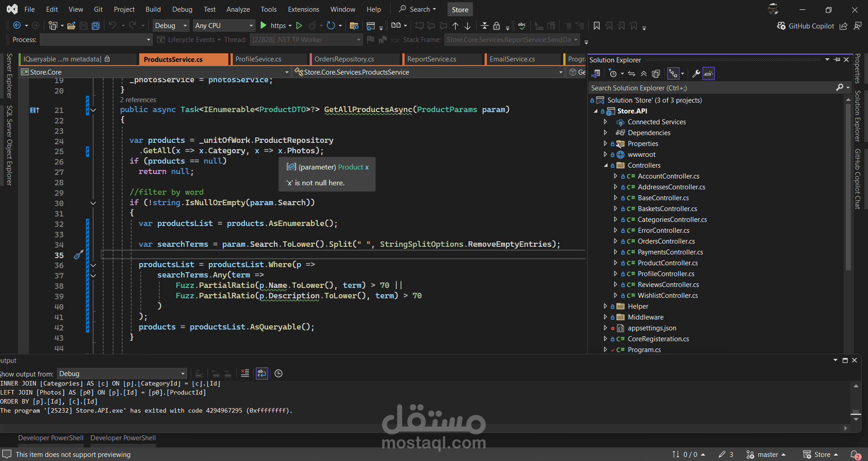Click the spell checker abc icon
Screen dimensions: 868x461
522,26
